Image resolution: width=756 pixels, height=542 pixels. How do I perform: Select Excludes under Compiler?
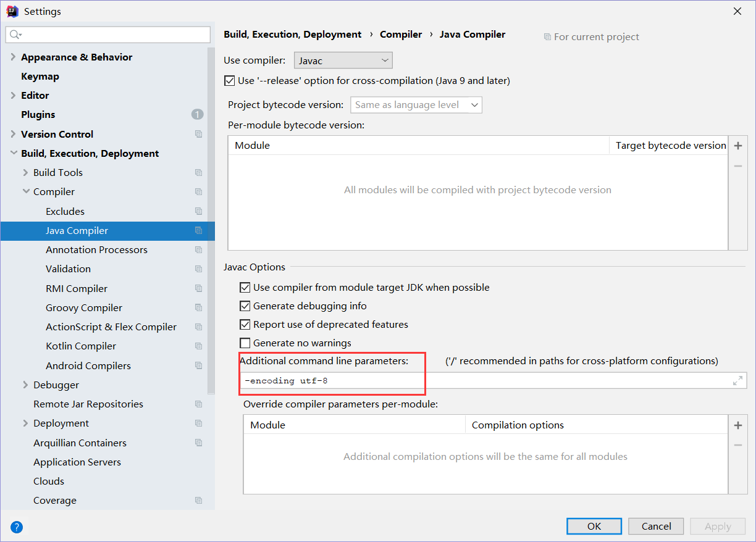(65, 211)
